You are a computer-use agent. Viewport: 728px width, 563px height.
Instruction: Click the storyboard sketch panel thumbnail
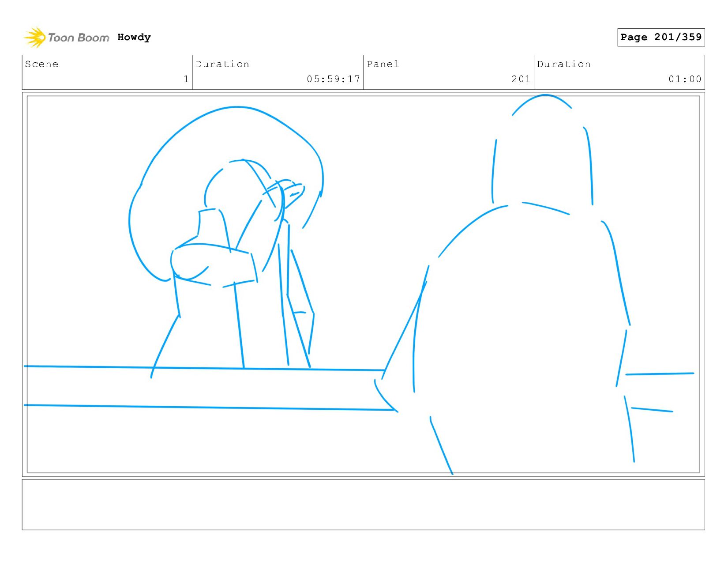coord(363,284)
